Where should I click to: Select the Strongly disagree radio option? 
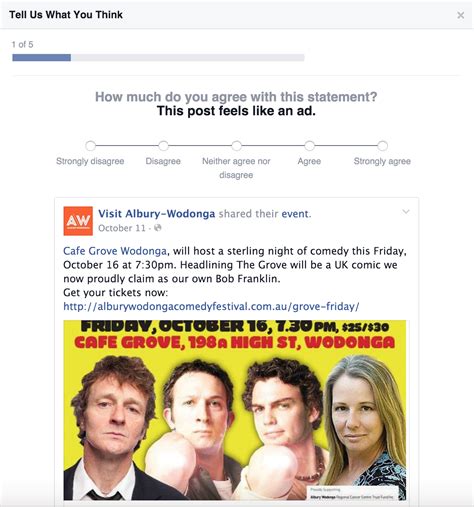pos(90,146)
